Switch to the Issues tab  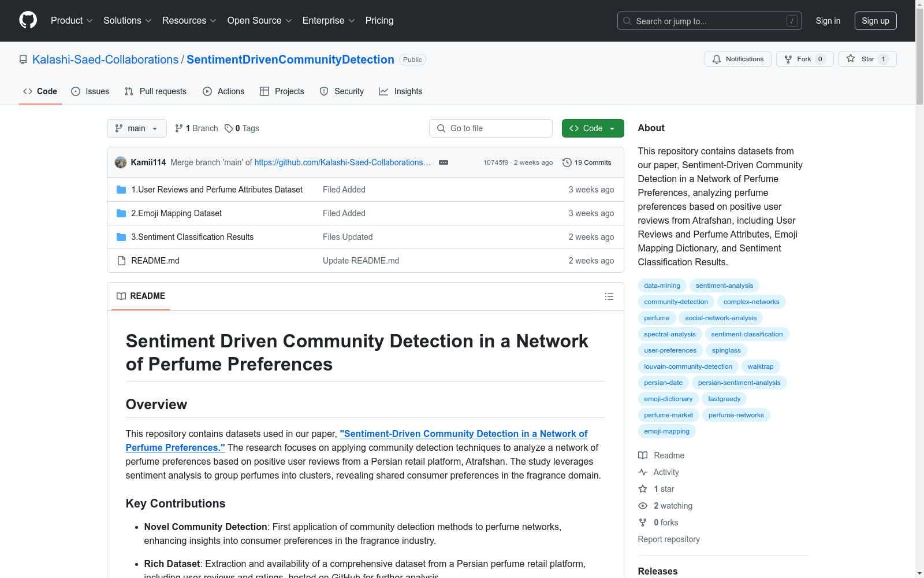point(90,91)
